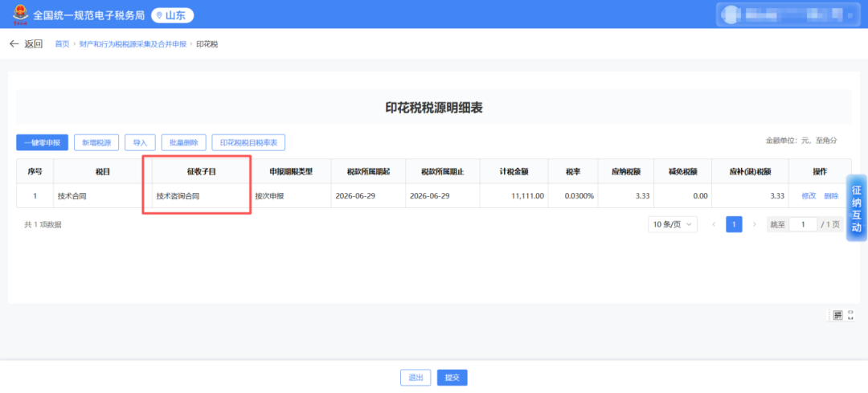Click the 操作 column header
Viewport: 868px width, 393px height.
[x=820, y=172]
